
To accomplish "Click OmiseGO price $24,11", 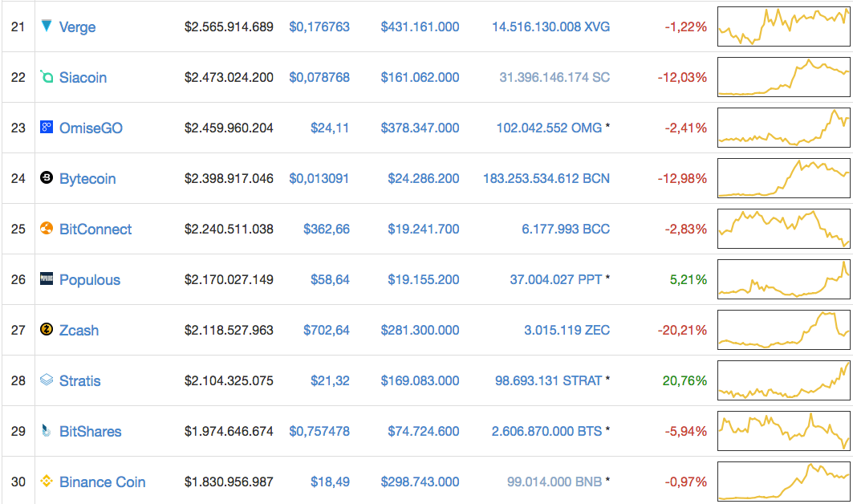I will pos(330,128).
